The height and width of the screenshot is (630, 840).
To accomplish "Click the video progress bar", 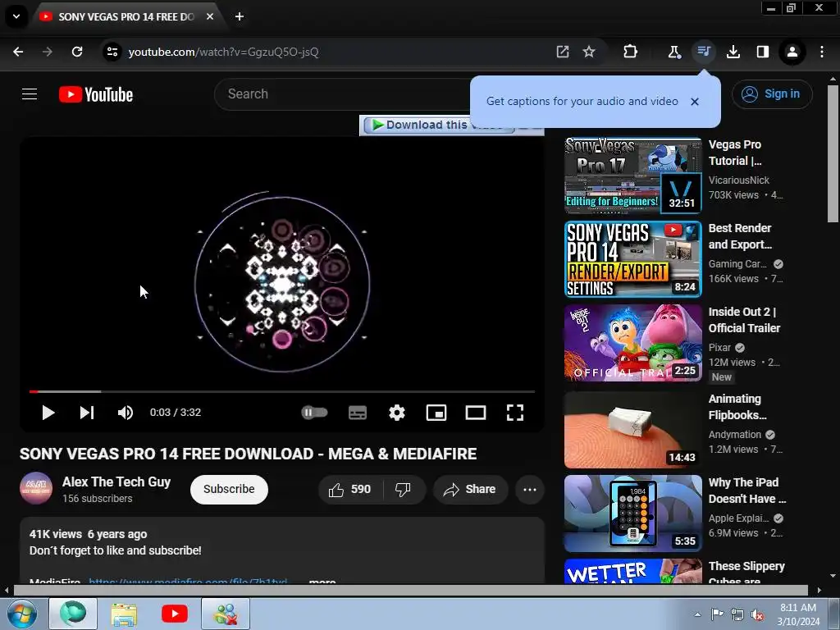I will (282, 391).
